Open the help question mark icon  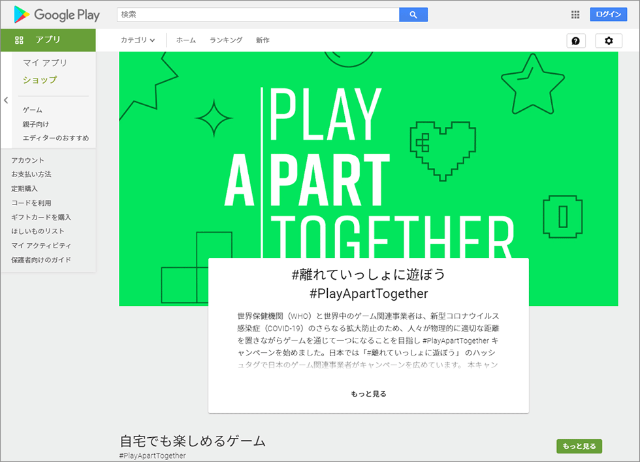tap(575, 40)
